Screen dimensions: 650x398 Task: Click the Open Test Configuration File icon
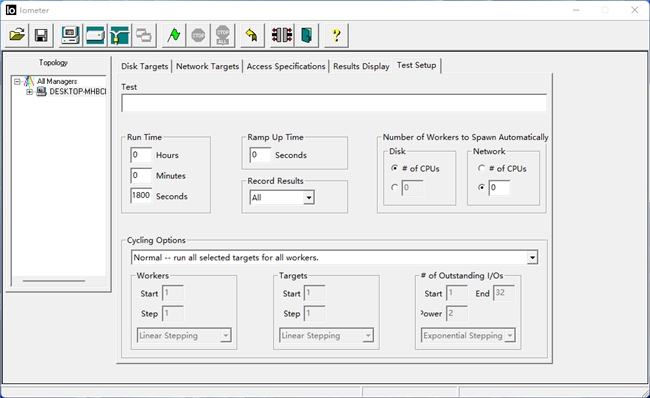tap(17, 35)
